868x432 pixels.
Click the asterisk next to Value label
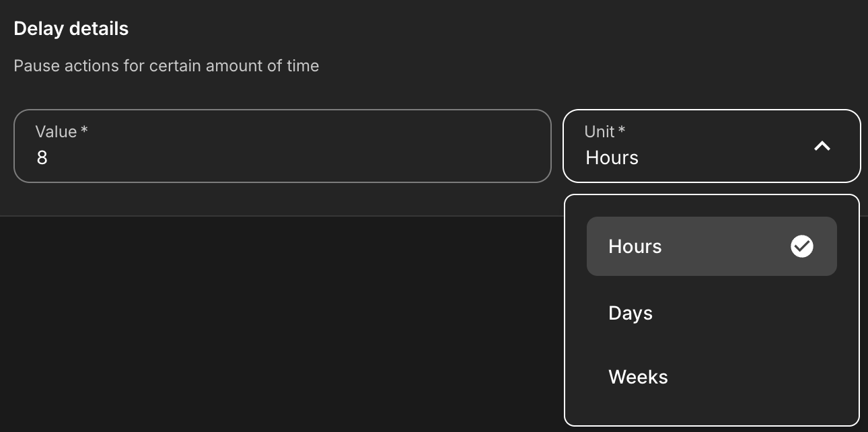pyautogui.click(x=84, y=131)
